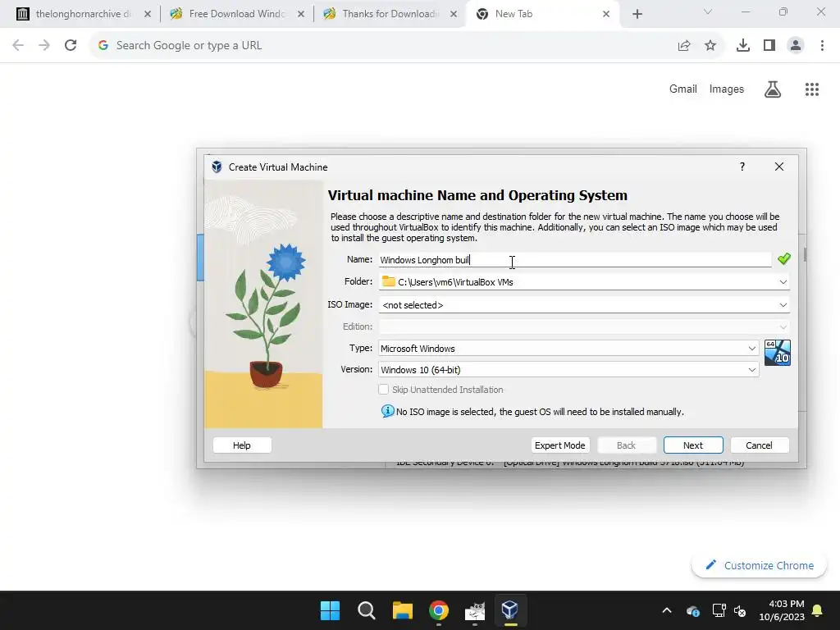Open Images link
Screen dimensions: 840x630
point(727,89)
